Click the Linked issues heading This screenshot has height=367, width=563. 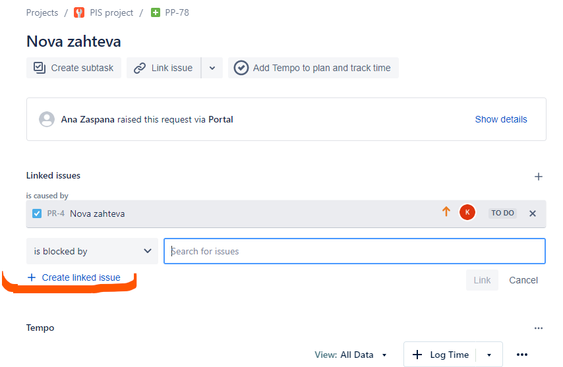pyautogui.click(x=53, y=176)
